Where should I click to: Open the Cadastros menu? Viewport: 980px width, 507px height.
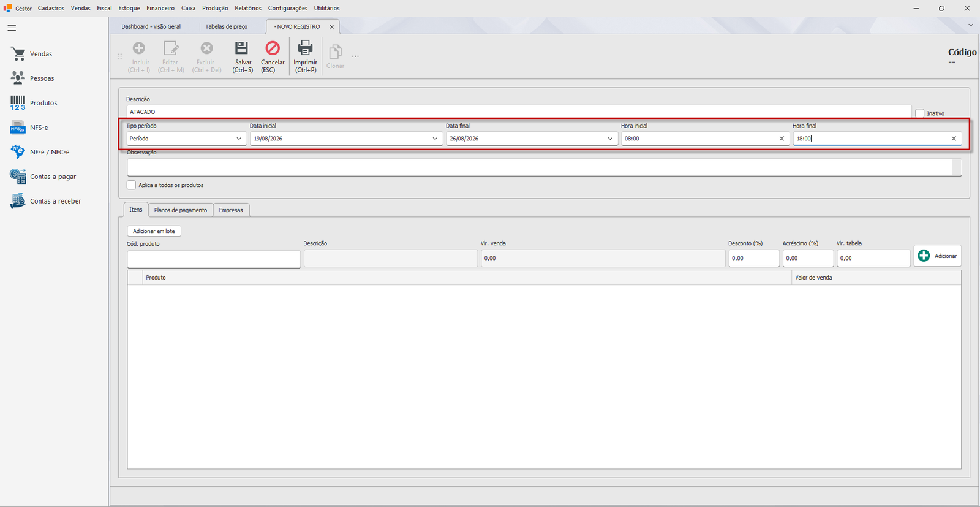[51, 8]
